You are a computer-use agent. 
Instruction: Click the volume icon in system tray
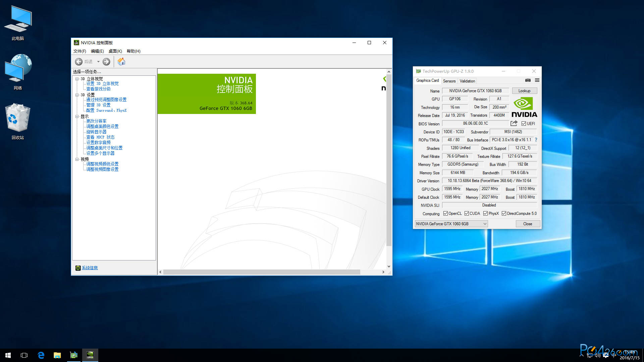[598, 356]
